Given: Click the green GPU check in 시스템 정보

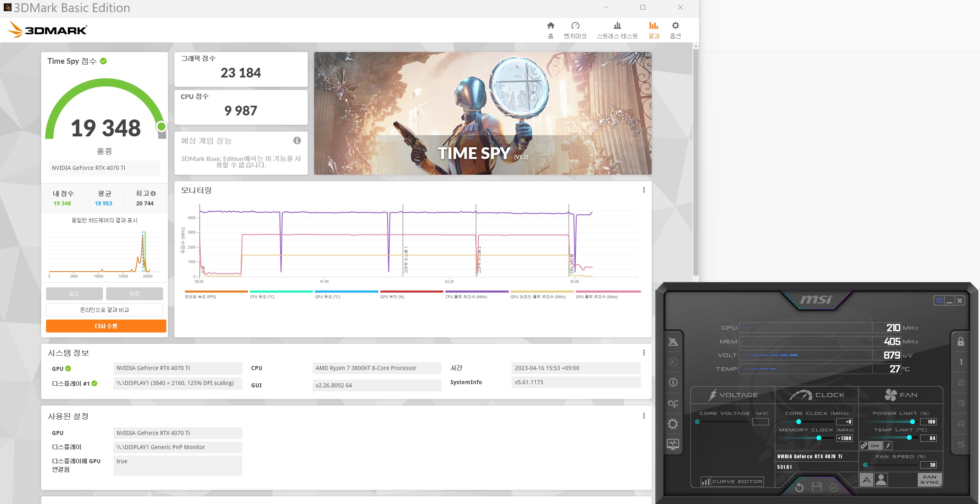Looking at the screenshot, I should tap(68, 368).
